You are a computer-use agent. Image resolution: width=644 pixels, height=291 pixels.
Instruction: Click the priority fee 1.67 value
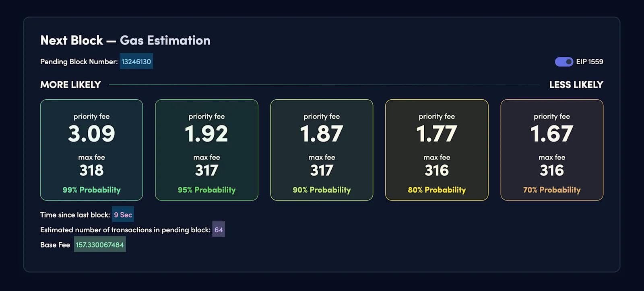click(x=552, y=134)
